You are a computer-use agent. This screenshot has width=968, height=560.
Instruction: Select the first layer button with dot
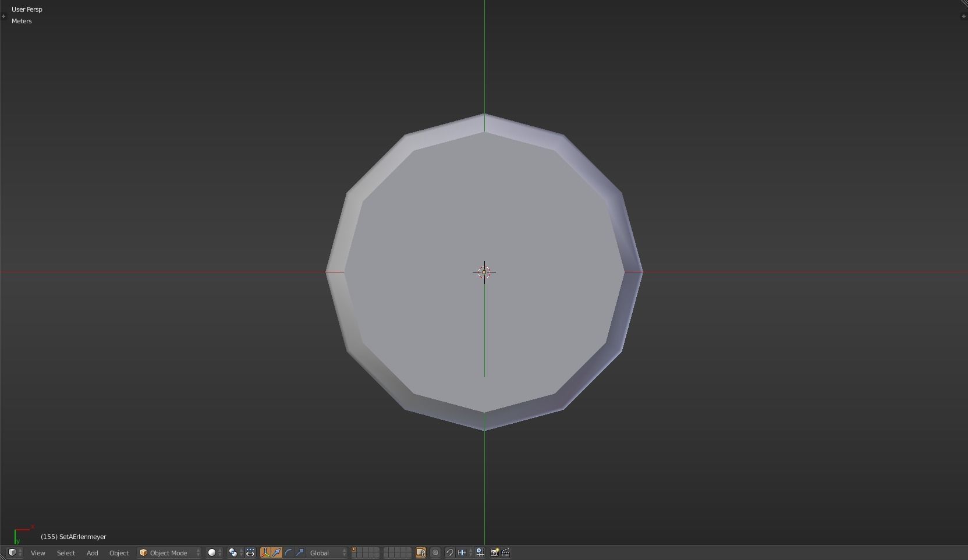point(354,550)
